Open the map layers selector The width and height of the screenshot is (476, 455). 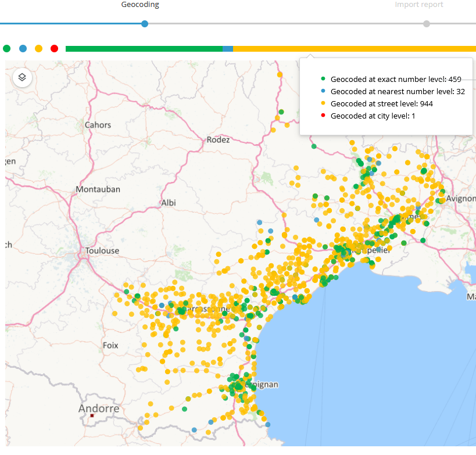click(22, 77)
